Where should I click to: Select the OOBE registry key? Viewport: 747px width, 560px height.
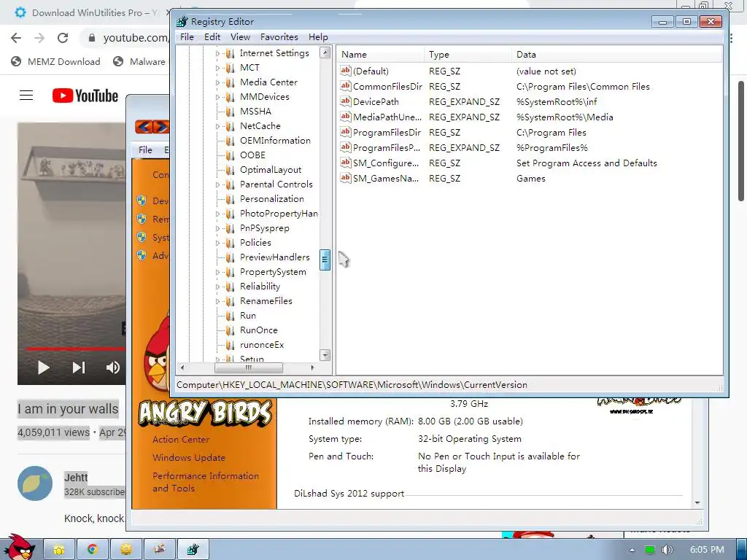(252, 155)
